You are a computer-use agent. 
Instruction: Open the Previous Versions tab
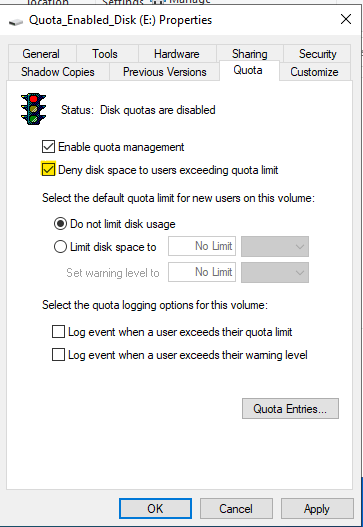tap(164, 72)
